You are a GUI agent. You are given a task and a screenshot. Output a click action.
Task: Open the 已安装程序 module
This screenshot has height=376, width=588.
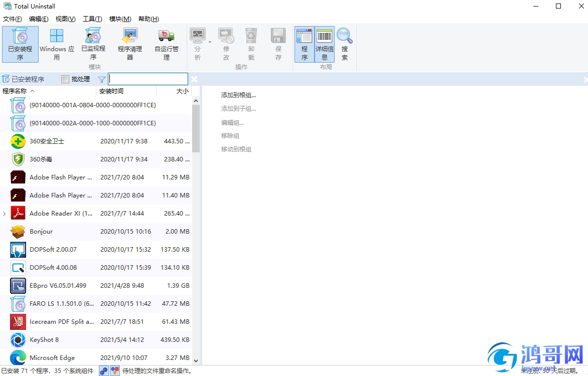click(x=20, y=44)
